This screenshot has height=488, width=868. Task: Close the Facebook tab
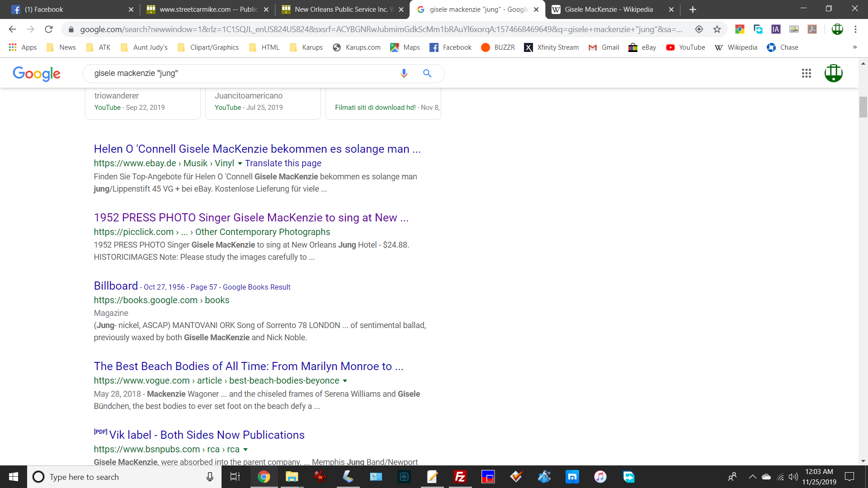131,9
